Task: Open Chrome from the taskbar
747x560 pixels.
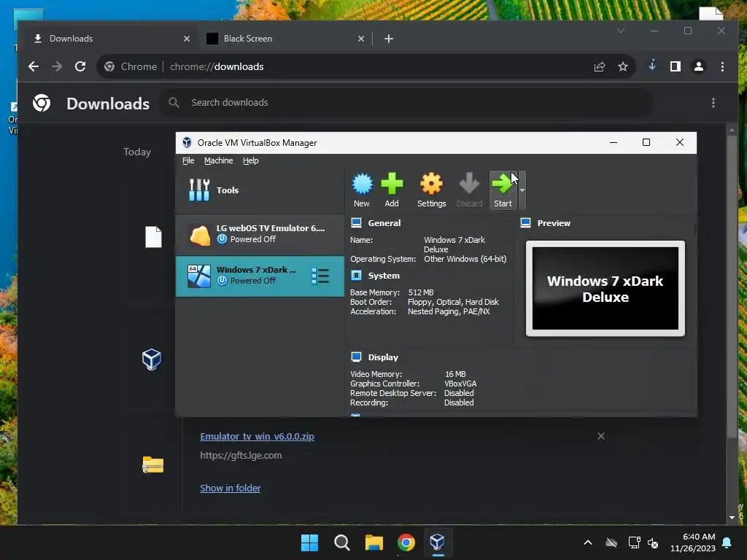Action: pyautogui.click(x=406, y=542)
